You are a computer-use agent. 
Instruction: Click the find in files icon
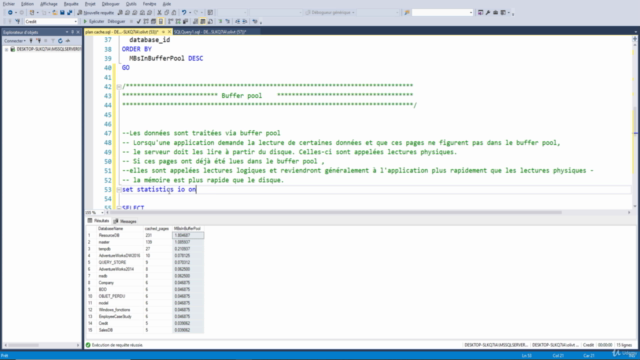click(x=407, y=12)
